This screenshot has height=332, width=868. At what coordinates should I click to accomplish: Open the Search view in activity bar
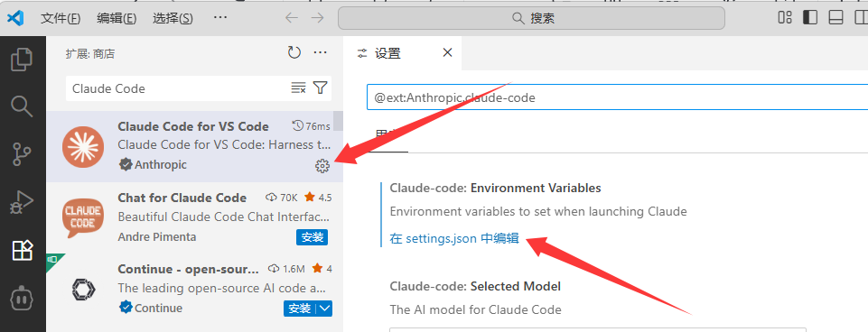coord(23,106)
